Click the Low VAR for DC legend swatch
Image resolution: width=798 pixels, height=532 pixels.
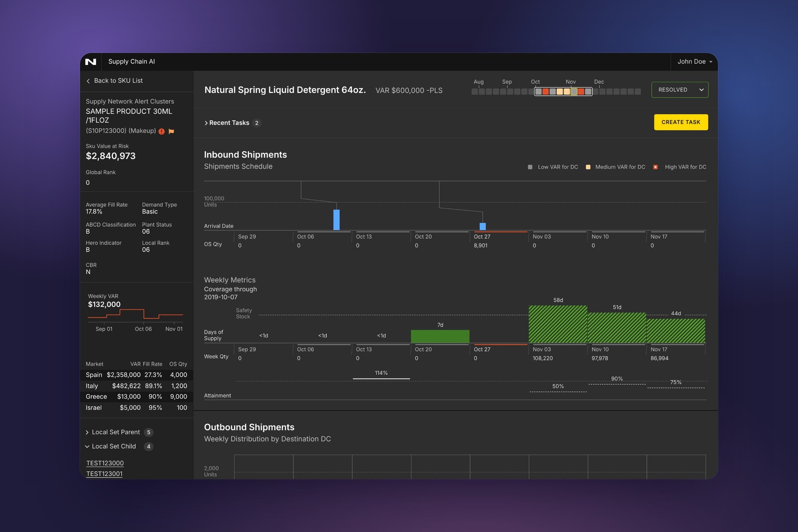point(530,167)
